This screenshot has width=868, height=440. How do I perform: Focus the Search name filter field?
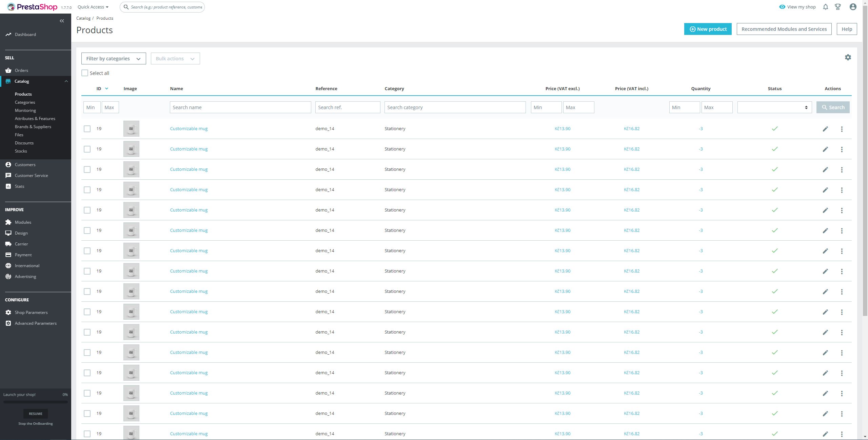coord(240,107)
